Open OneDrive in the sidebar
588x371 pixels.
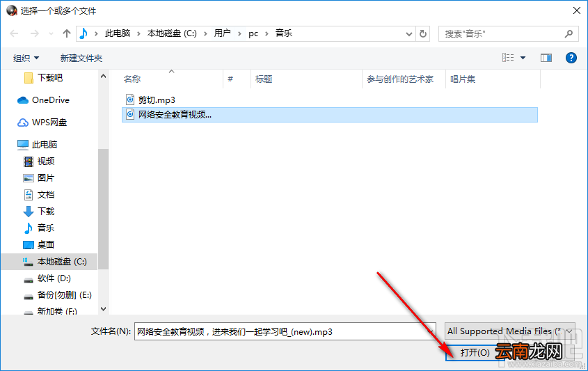(51, 100)
